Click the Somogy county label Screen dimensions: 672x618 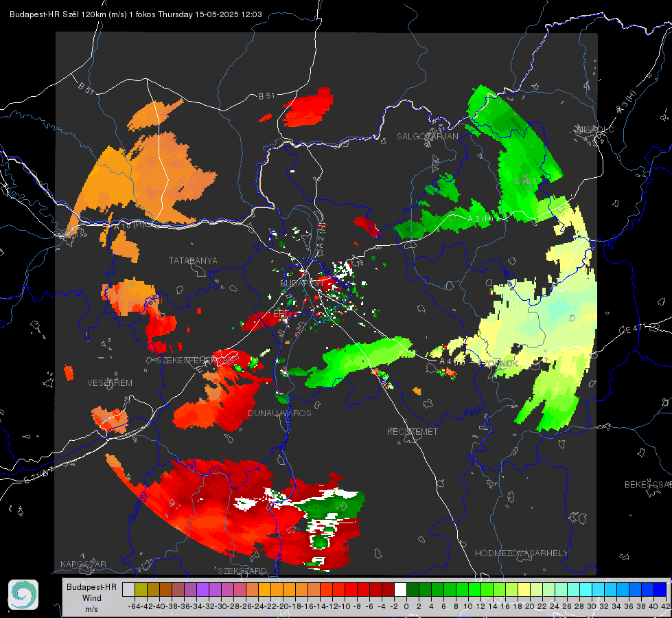coord(138,507)
